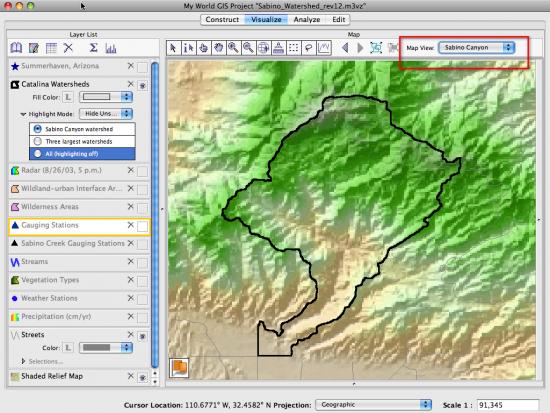Remove the Gauging Stations layer with X
The height and width of the screenshot is (413, 550).
point(130,225)
